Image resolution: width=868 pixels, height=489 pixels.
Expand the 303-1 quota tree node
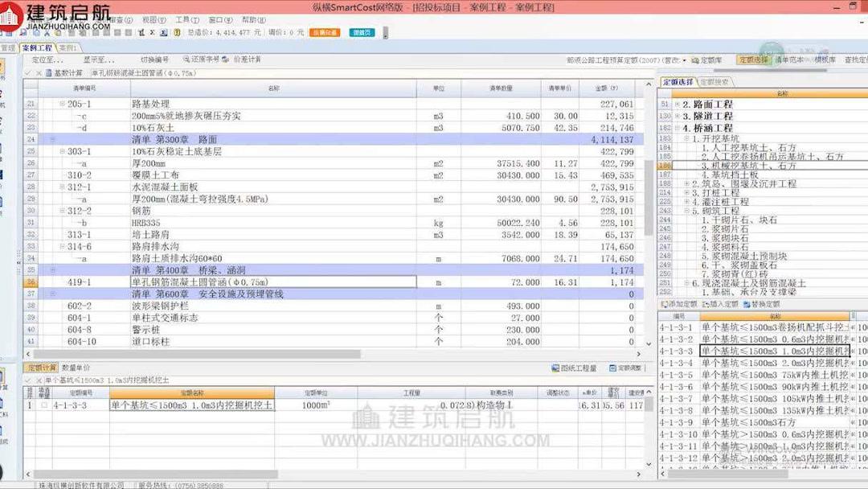click(61, 151)
